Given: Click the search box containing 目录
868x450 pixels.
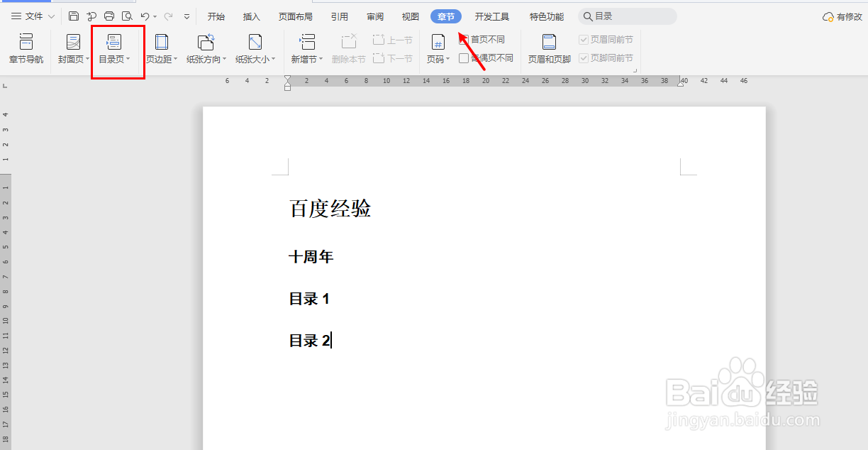Looking at the screenshot, I should [628, 16].
